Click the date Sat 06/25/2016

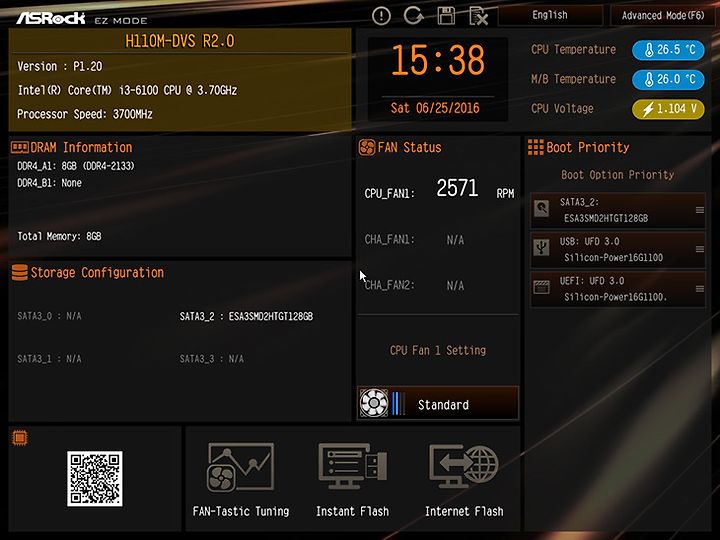435,108
